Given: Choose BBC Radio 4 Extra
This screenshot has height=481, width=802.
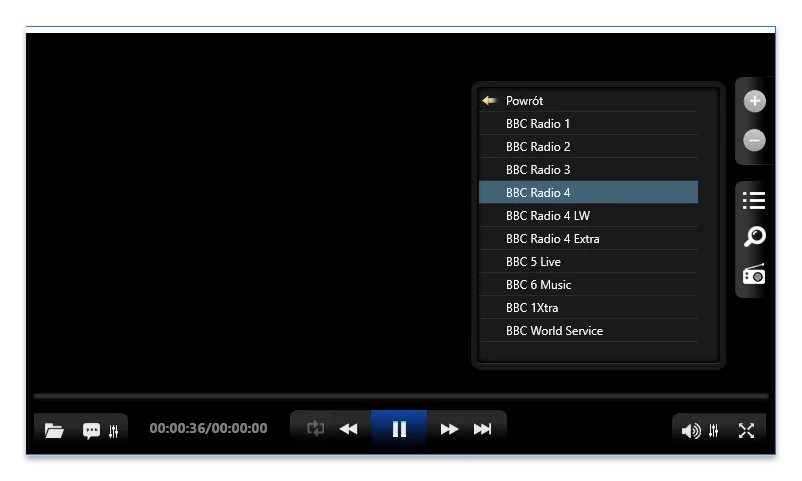Looking at the screenshot, I should 588,239.
